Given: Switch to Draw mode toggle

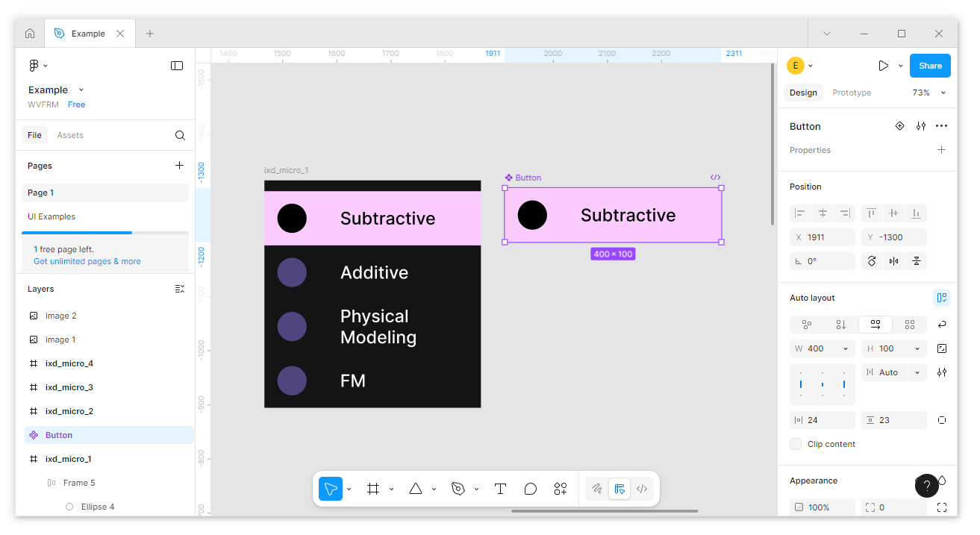Looking at the screenshot, I should [x=596, y=489].
